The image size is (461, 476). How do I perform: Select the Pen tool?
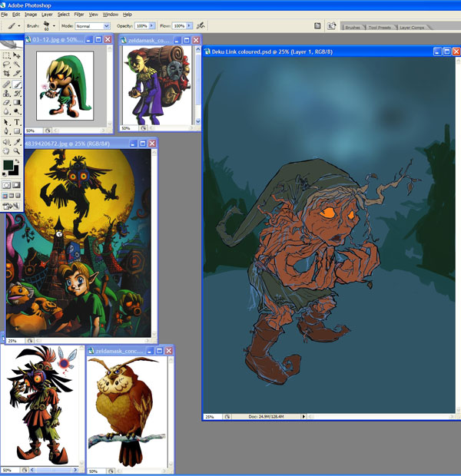click(6, 131)
